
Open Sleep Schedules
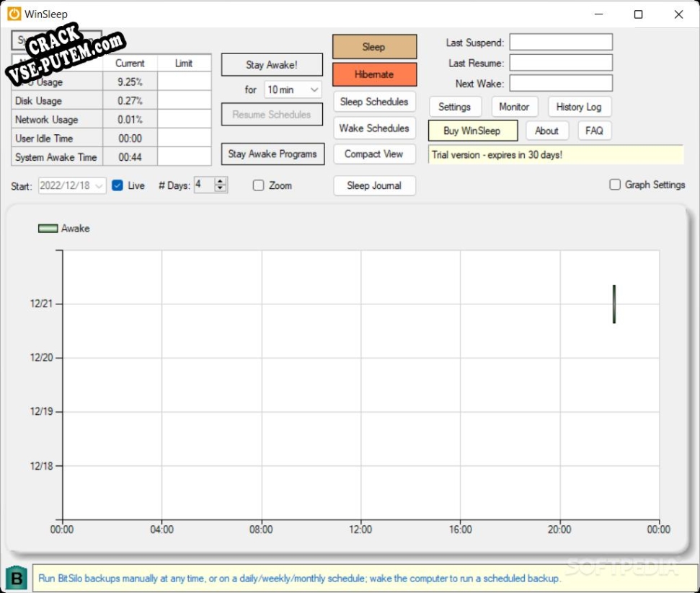point(374,102)
